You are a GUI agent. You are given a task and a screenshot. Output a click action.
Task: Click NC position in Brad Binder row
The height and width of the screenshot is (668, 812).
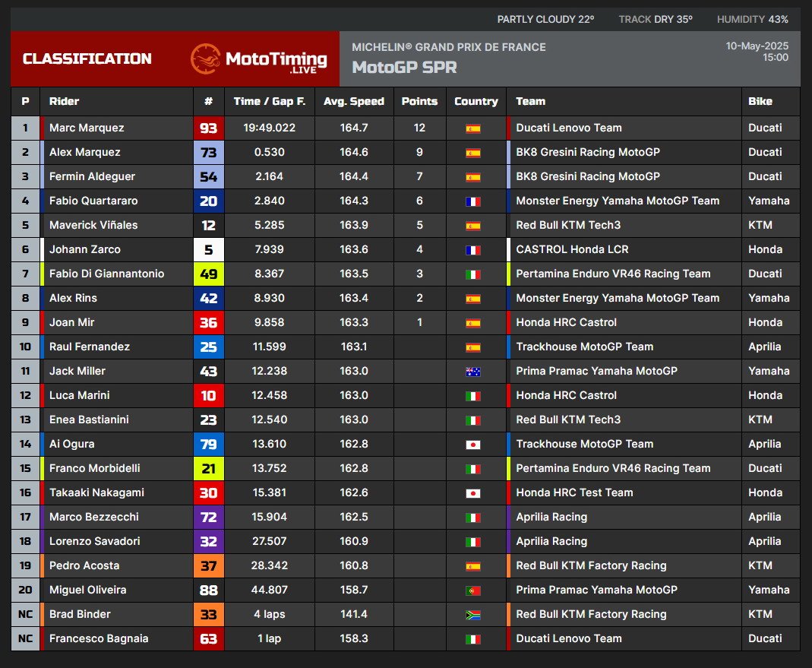[25, 614]
